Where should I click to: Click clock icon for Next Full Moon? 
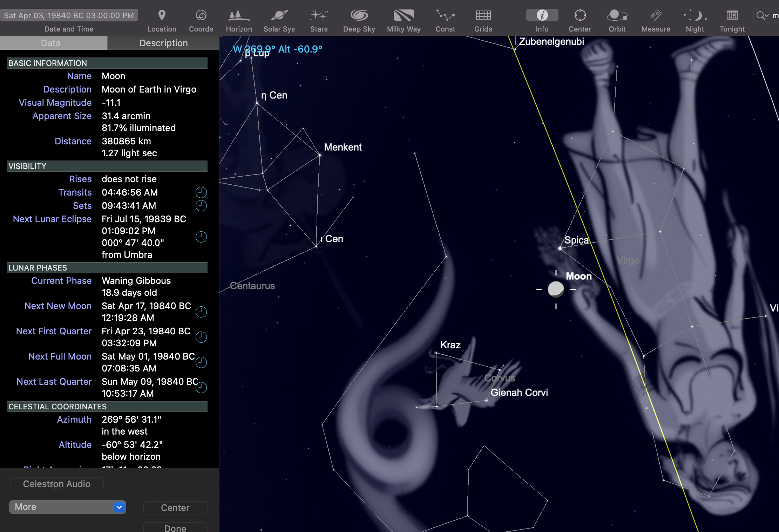pos(201,362)
